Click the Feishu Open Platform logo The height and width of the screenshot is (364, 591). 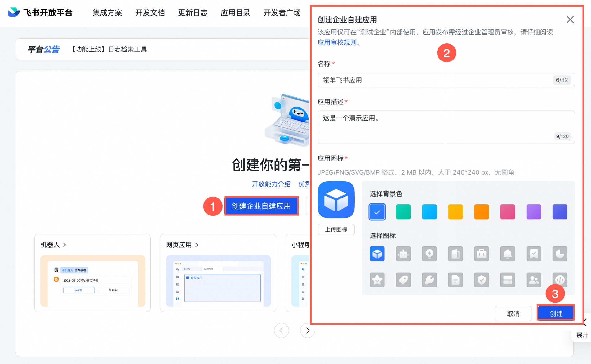pyautogui.click(x=40, y=12)
